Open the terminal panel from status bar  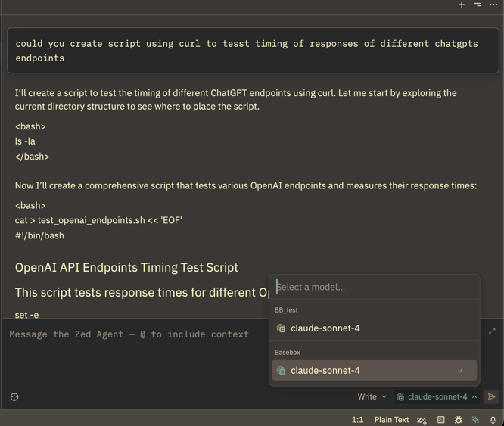441,420
